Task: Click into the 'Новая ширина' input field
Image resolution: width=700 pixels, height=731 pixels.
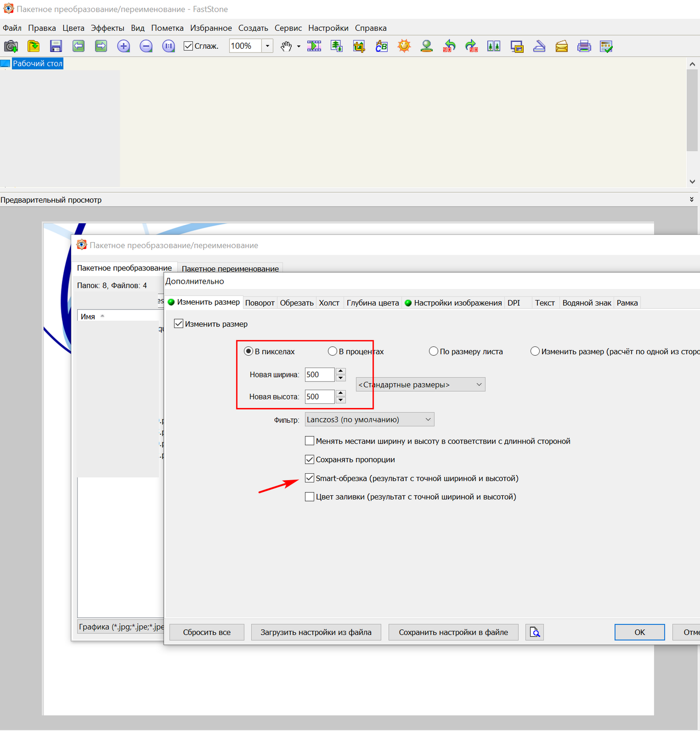Action: (x=319, y=375)
